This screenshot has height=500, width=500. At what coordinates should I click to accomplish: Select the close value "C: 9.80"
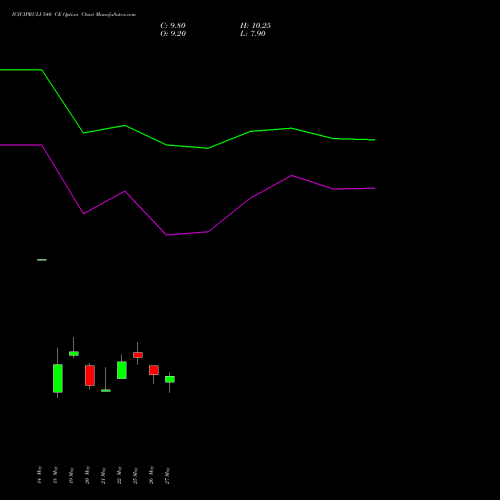point(173,26)
